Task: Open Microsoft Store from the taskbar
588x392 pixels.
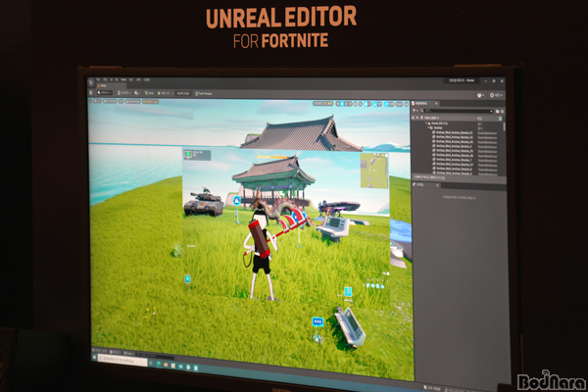Action: tap(173, 366)
